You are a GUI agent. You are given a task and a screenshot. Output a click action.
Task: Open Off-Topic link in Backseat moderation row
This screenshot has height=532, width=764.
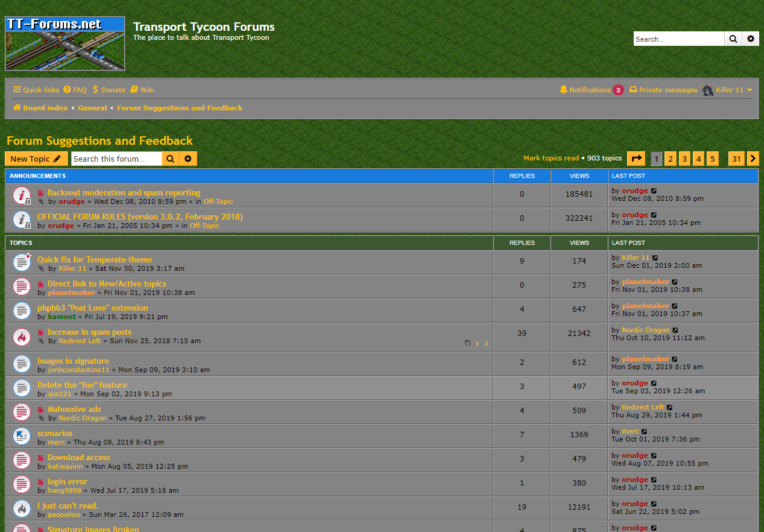[x=218, y=201]
